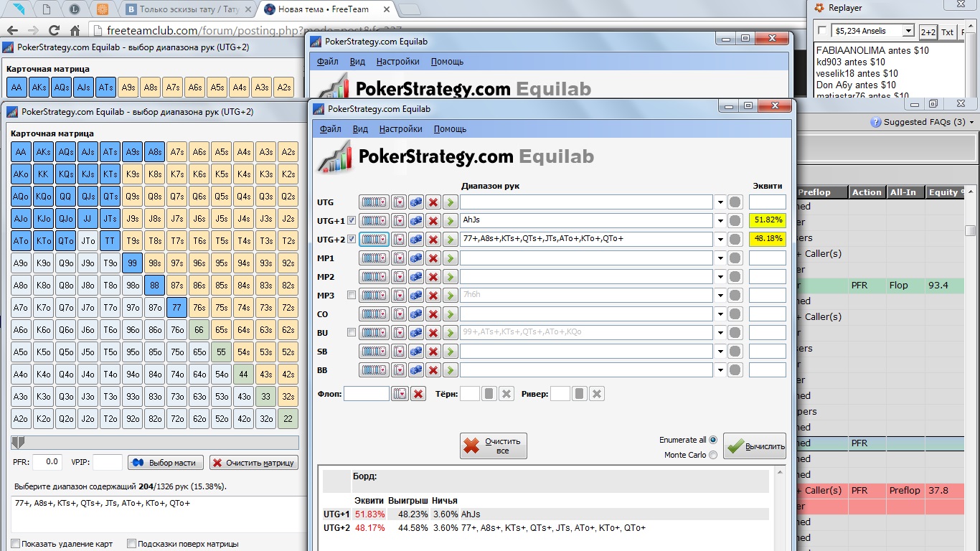This screenshot has width=980, height=551.
Task: Open the river card picker icon
Action: click(x=579, y=394)
